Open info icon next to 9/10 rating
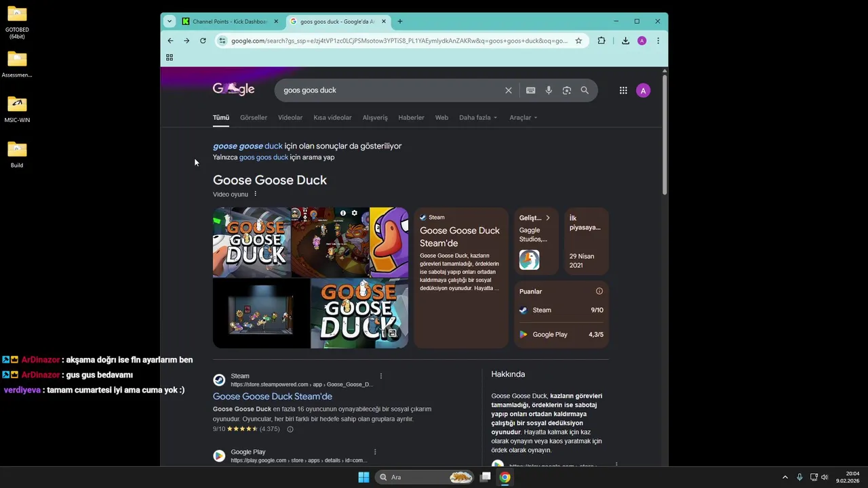 (290, 429)
